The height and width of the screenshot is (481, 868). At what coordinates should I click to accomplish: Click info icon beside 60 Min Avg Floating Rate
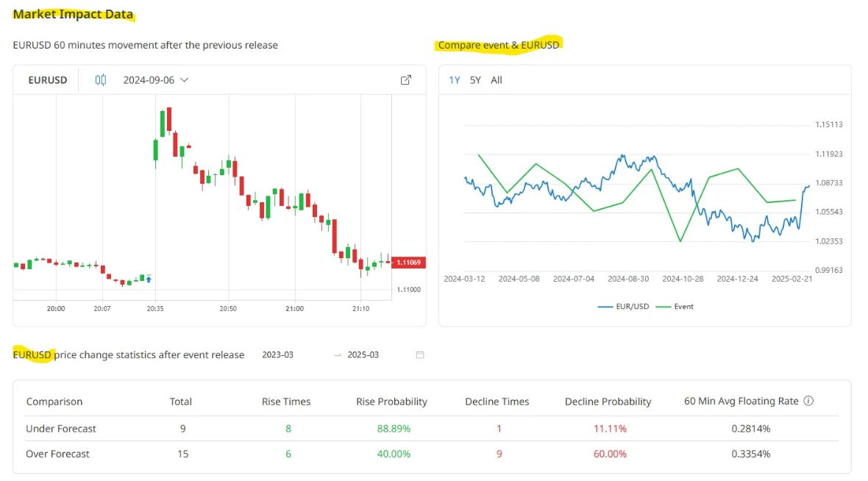tap(808, 401)
